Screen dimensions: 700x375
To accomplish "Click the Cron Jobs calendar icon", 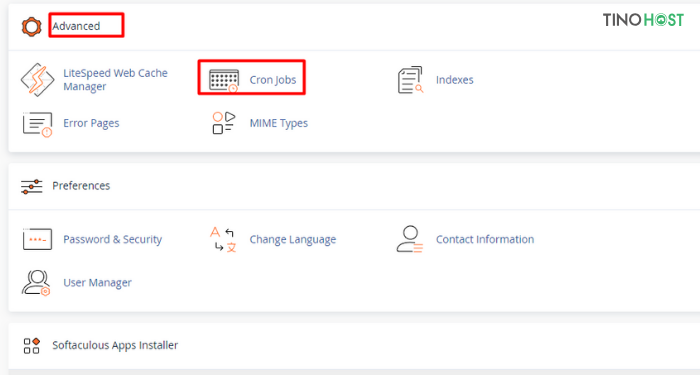I will pyautogui.click(x=224, y=81).
